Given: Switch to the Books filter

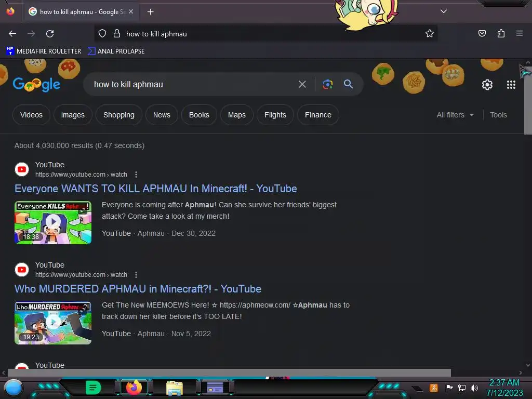Looking at the screenshot, I should pyautogui.click(x=199, y=115).
